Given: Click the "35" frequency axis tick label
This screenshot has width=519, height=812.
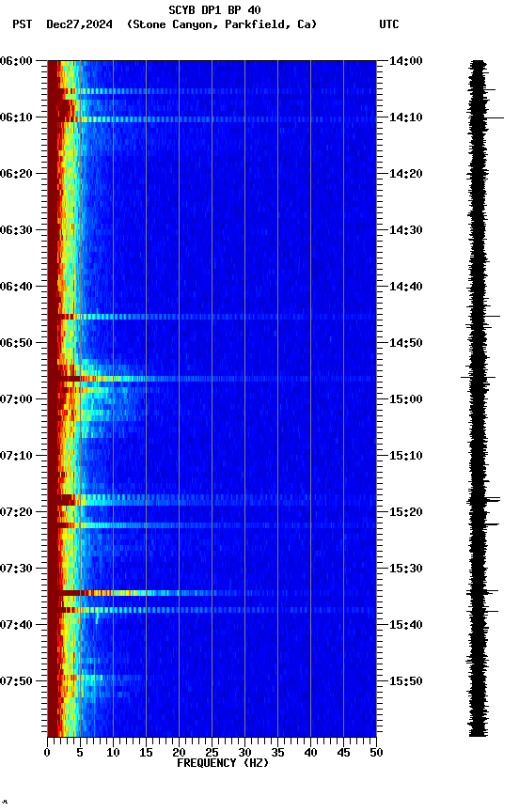Looking at the screenshot, I should [277, 753].
